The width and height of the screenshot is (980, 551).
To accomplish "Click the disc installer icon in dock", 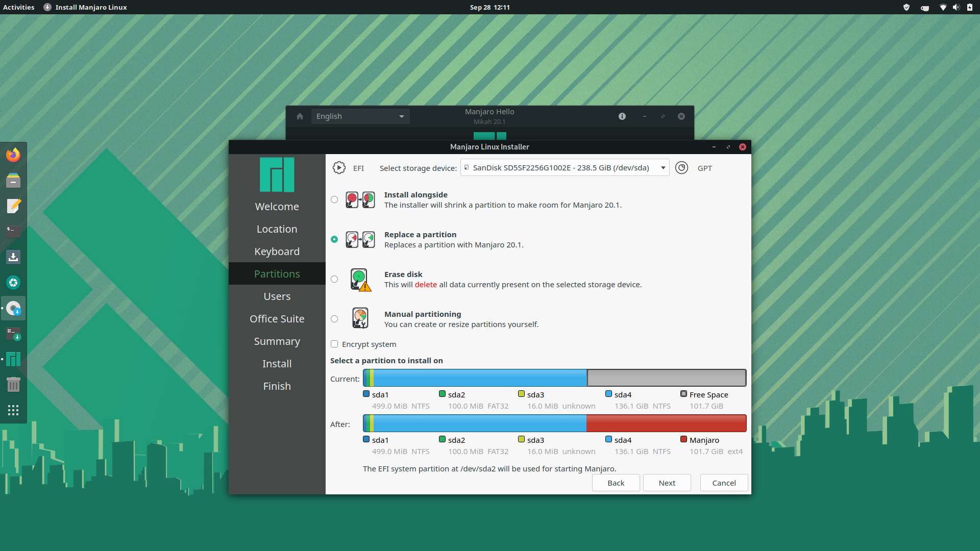I will tap(13, 308).
